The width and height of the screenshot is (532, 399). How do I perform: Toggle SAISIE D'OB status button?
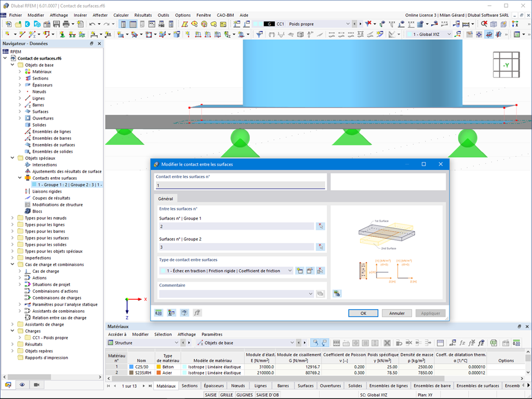268,395
